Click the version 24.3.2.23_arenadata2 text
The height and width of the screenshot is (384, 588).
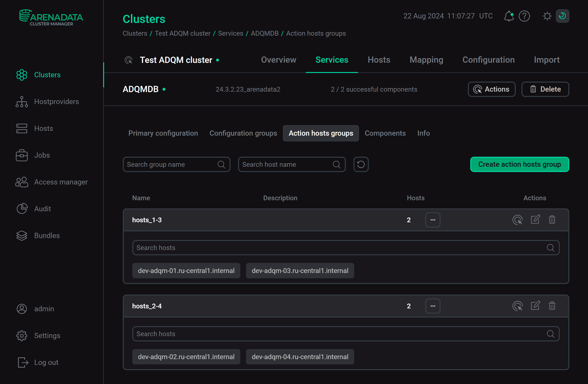(x=248, y=89)
